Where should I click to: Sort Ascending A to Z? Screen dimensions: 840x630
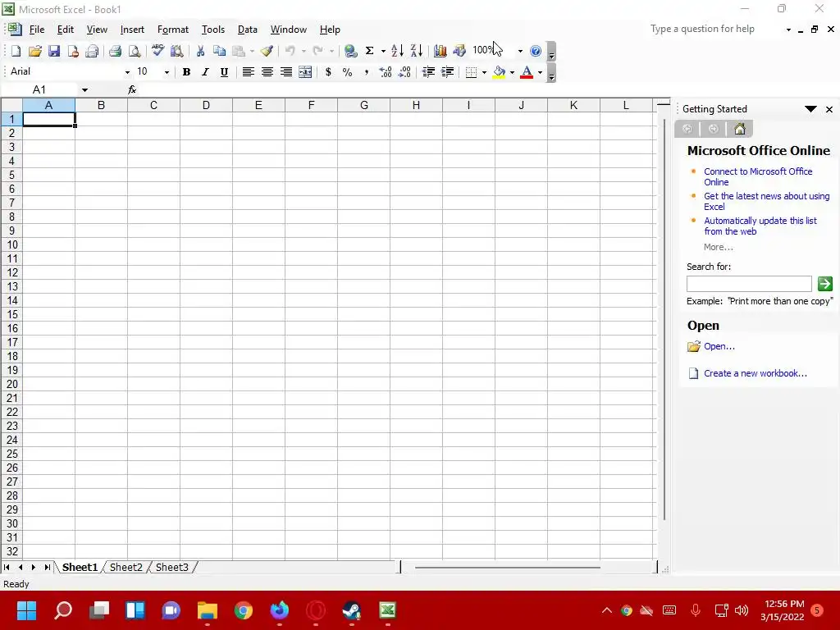[397, 51]
